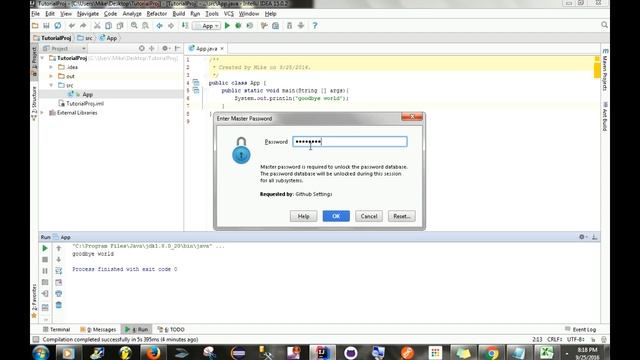The image size is (640, 360).
Task: Click the navigate Forward arrow icon
Action: click(171, 26)
